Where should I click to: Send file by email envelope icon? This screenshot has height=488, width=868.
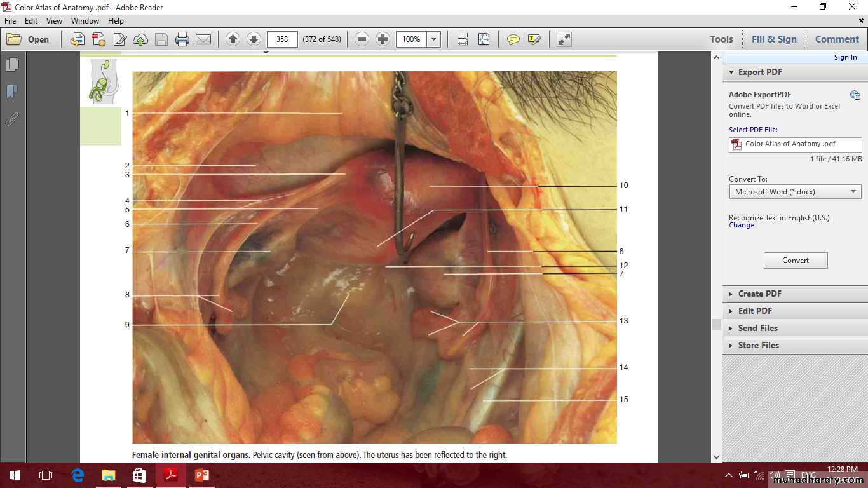point(203,39)
